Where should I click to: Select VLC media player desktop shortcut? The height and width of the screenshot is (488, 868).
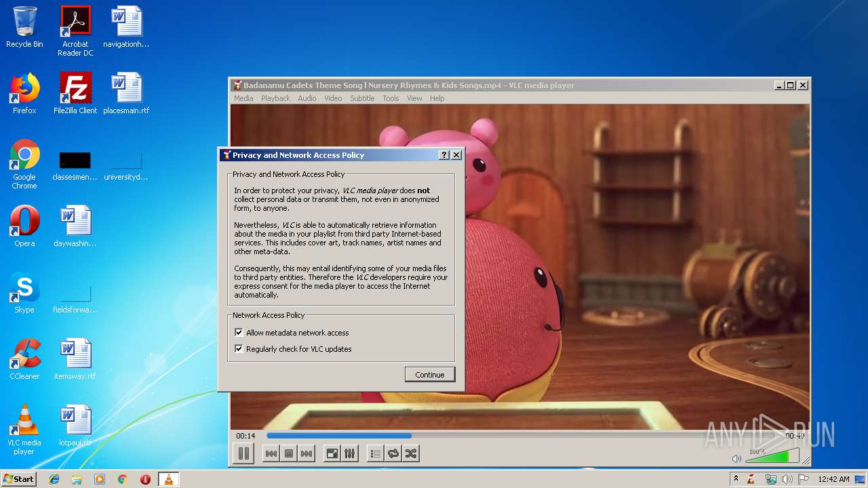coord(24,430)
